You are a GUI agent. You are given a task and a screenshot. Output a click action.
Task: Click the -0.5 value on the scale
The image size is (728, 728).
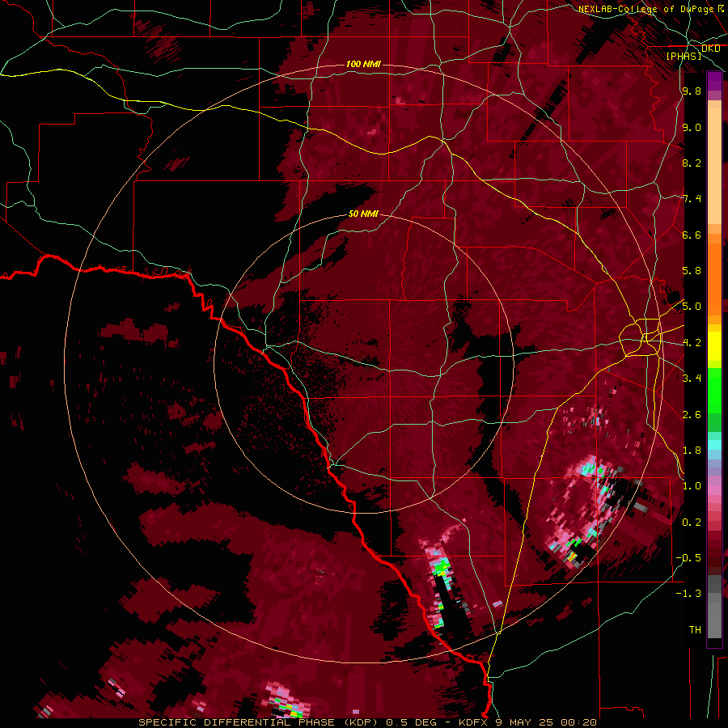tap(688, 557)
